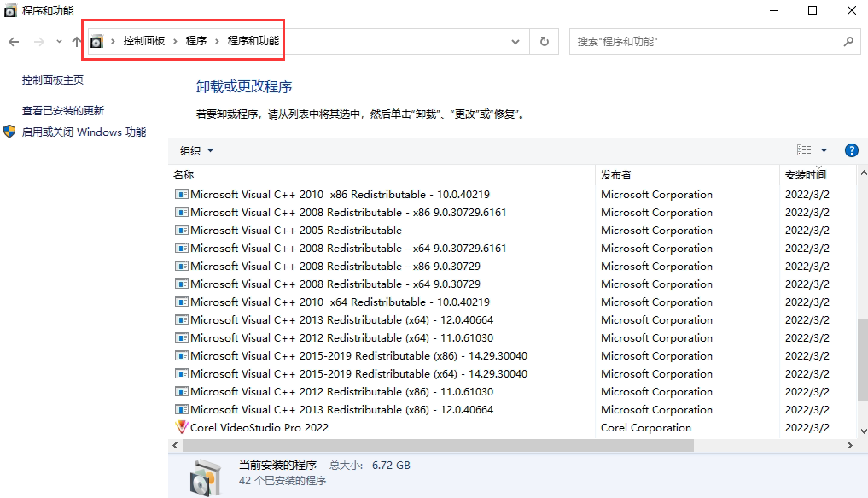Click the shield icon beside 启用或关闭 Windows 功能

9,132
